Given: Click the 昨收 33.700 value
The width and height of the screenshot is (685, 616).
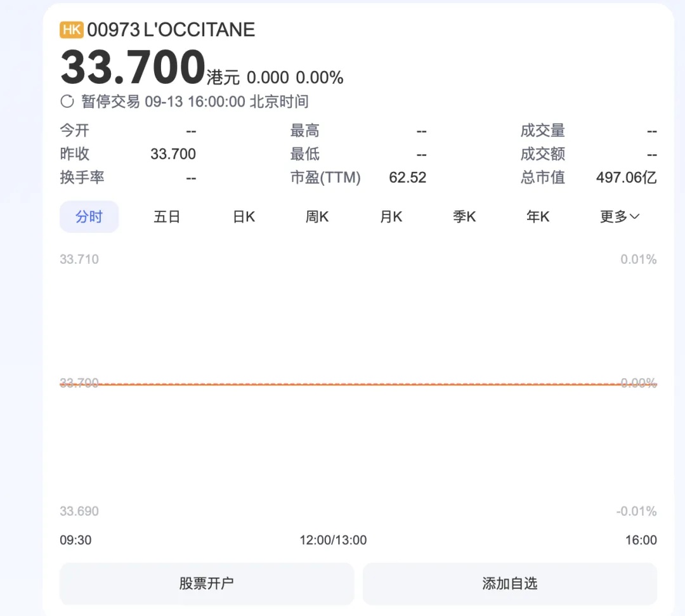Looking at the screenshot, I should [x=173, y=154].
